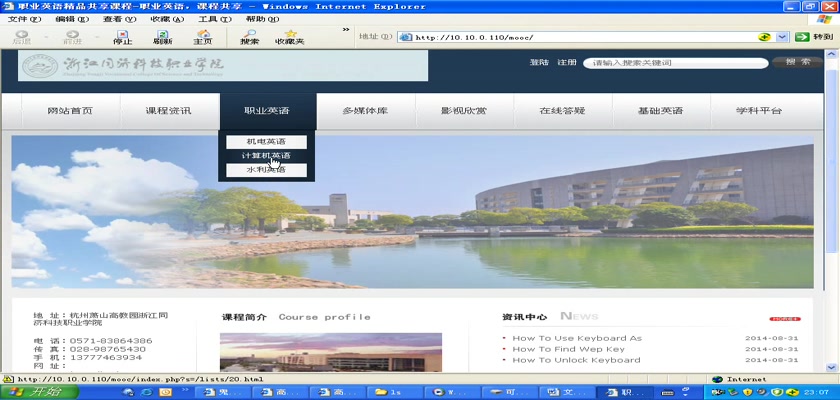This screenshot has height=400, width=840.
Task: Go to Home page (主页) icon
Action: 203,37
